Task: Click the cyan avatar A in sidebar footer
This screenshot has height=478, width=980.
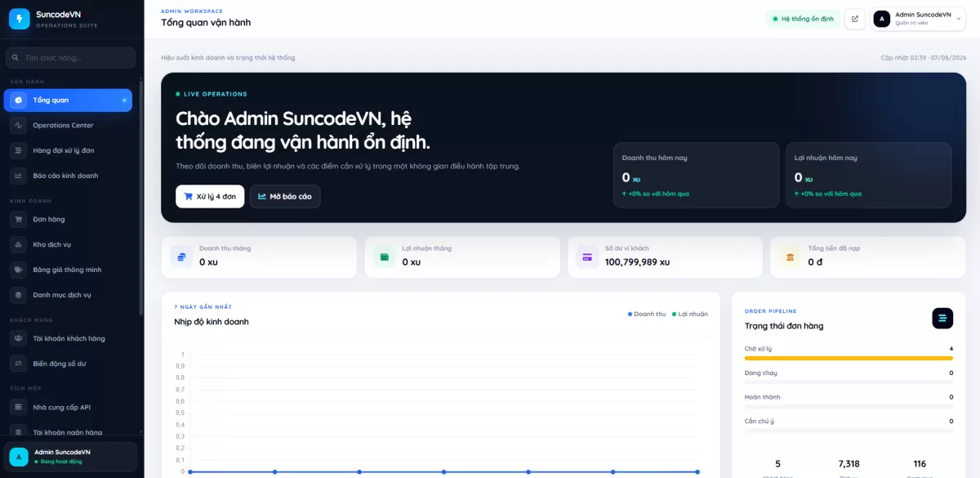Action: click(x=19, y=457)
